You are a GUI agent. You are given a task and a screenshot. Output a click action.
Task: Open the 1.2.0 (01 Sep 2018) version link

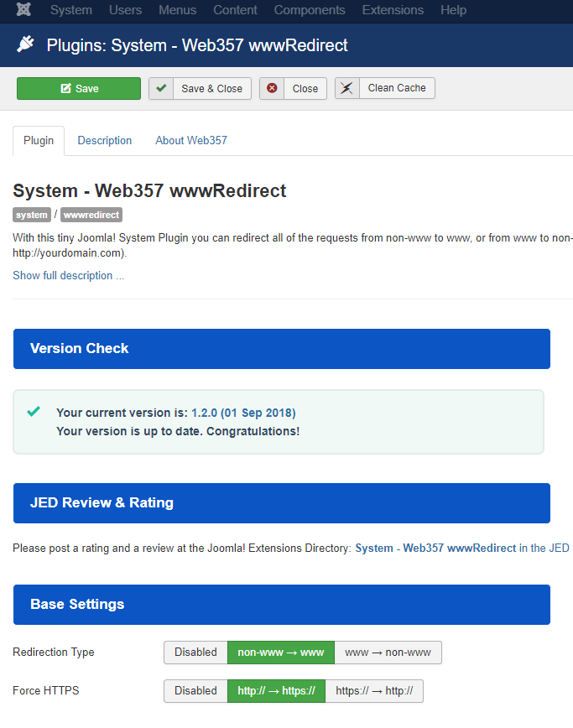243,413
